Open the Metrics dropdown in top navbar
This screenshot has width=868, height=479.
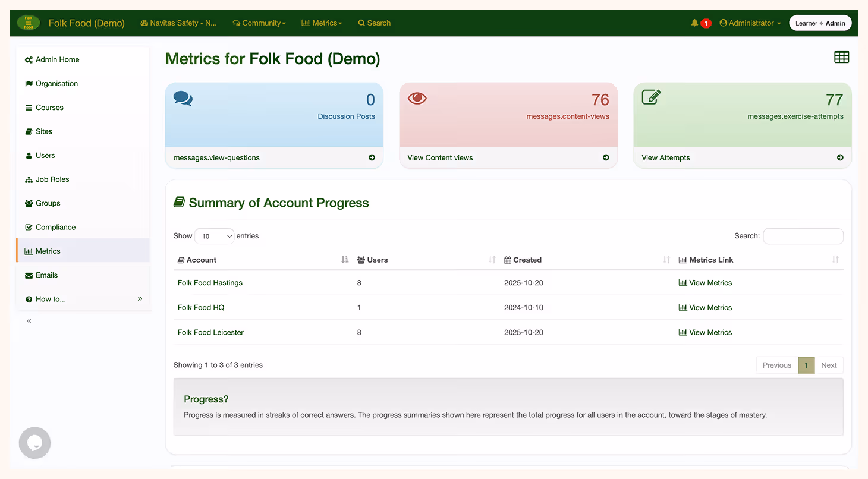(322, 23)
